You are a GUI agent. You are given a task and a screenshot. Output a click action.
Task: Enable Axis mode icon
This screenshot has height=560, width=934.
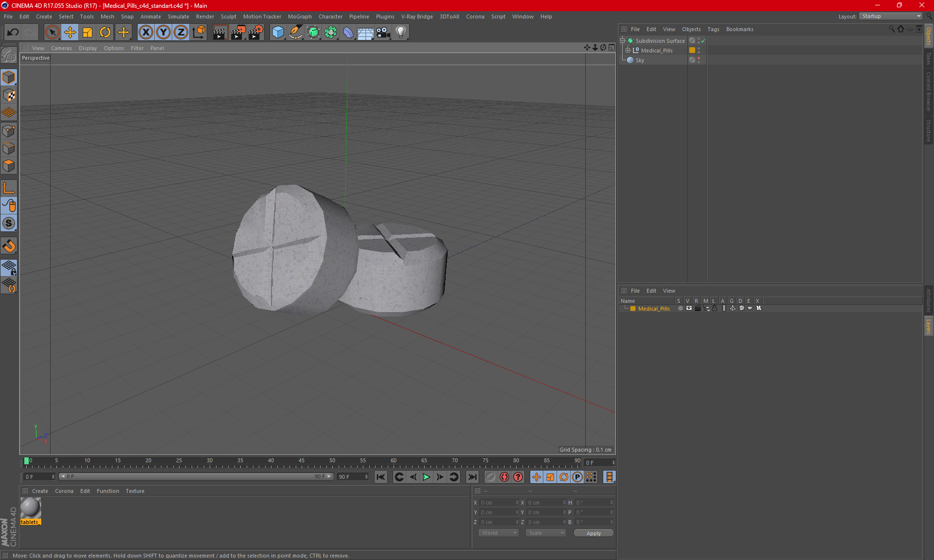[x=9, y=188]
